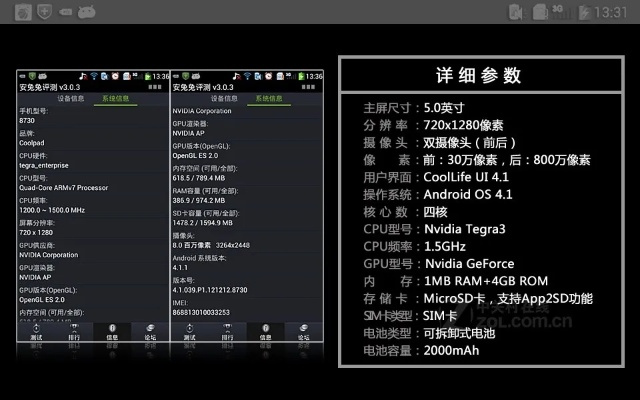The width and height of the screenshot is (640, 400).
Task: Open 排行 ranking in left phone screenshot
Action: coord(74,332)
